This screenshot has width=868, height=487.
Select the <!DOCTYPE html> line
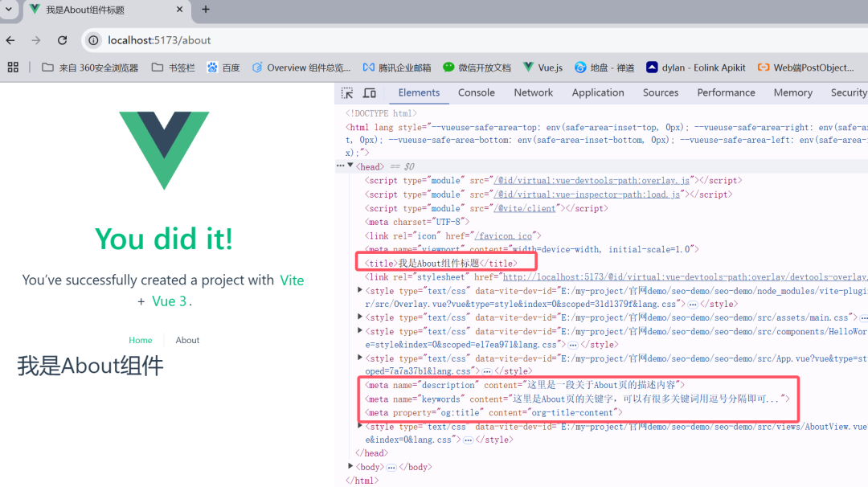381,113
